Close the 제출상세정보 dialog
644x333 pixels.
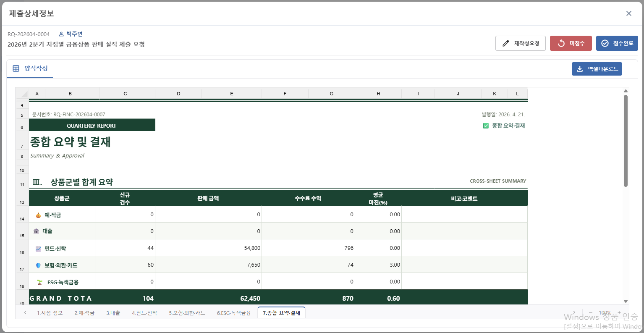(x=629, y=13)
